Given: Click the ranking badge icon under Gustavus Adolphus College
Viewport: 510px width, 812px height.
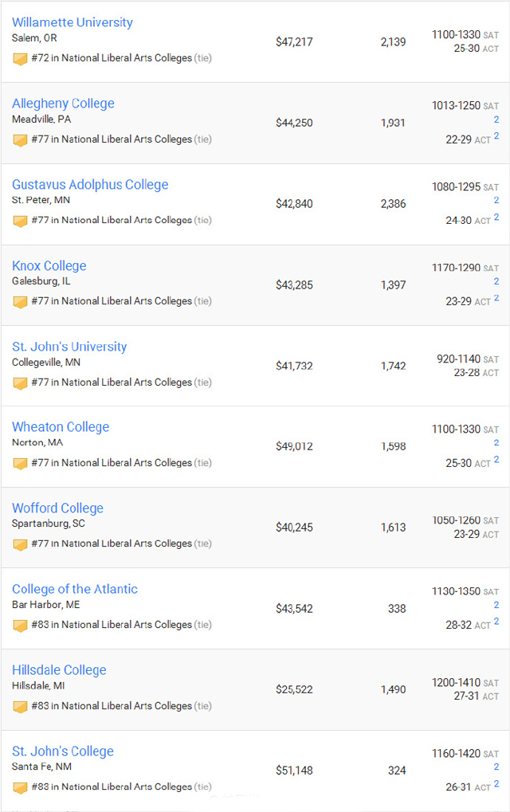Looking at the screenshot, I should coord(20,221).
